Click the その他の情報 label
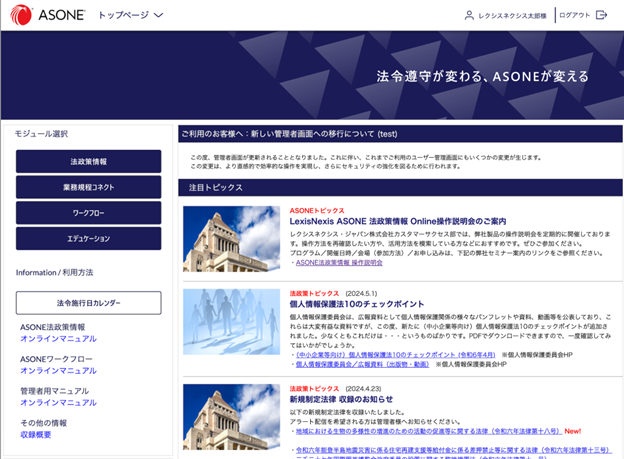The height and width of the screenshot is (459, 624). coord(43,423)
